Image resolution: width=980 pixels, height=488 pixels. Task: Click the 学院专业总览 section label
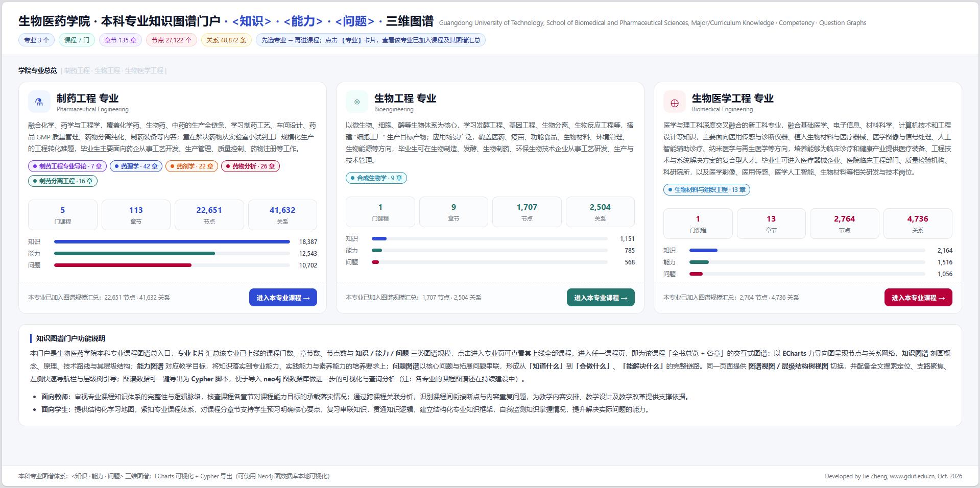(x=38, y=70)
